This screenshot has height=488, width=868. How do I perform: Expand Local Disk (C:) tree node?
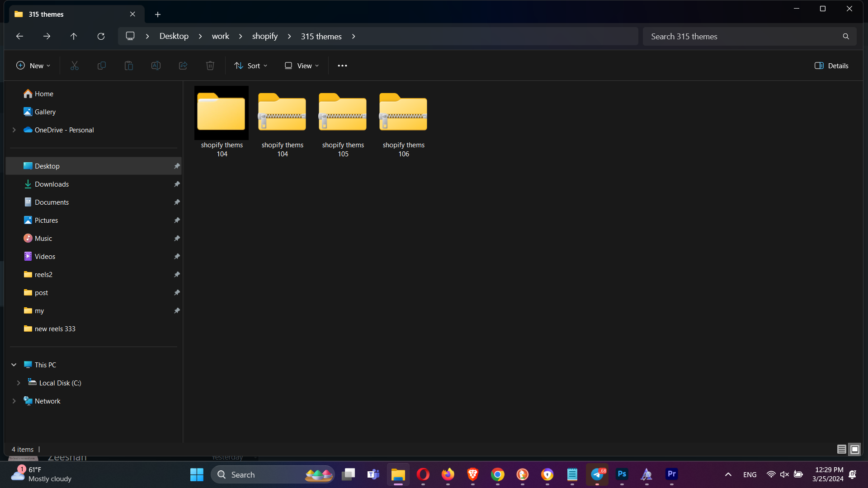[x=19, y=383]
